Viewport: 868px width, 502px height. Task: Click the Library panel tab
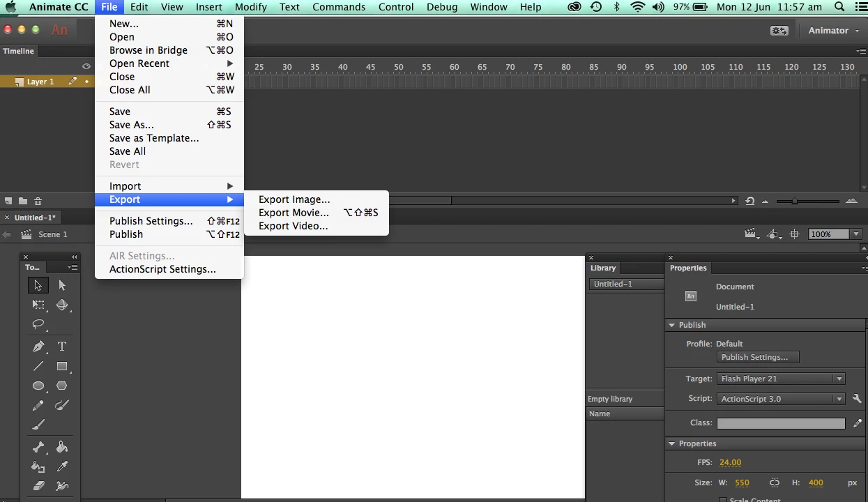[603, 268]
